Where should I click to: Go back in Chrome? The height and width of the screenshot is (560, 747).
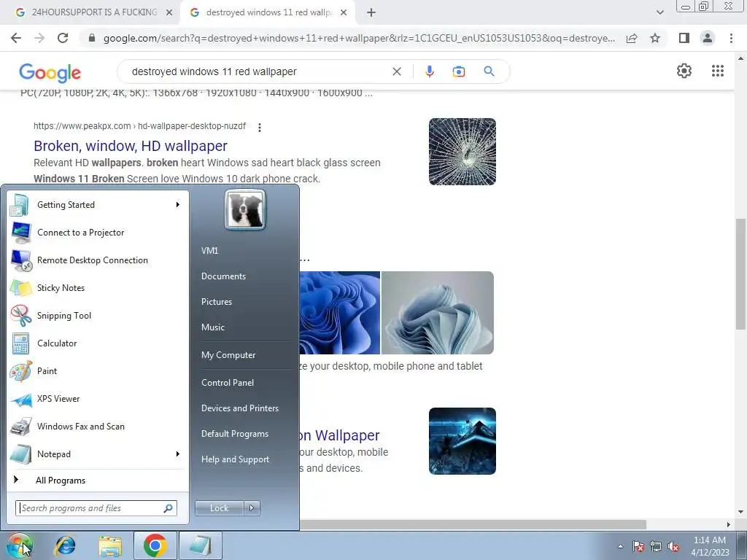coord(16,38)
